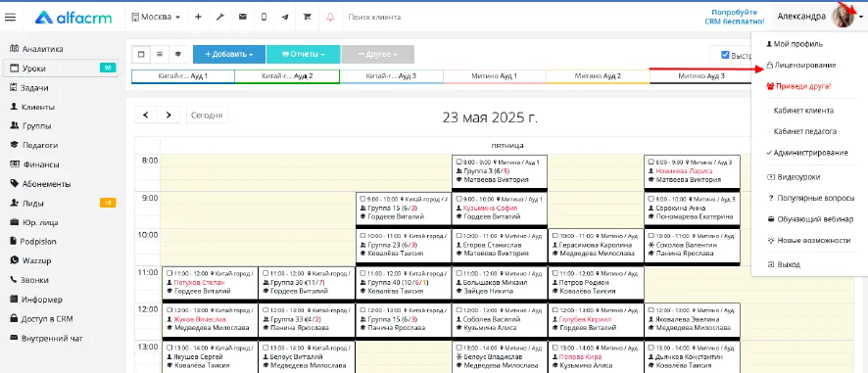Click the Сегодня button
This screenshot has width=868, height=373.
pos(207,116)
